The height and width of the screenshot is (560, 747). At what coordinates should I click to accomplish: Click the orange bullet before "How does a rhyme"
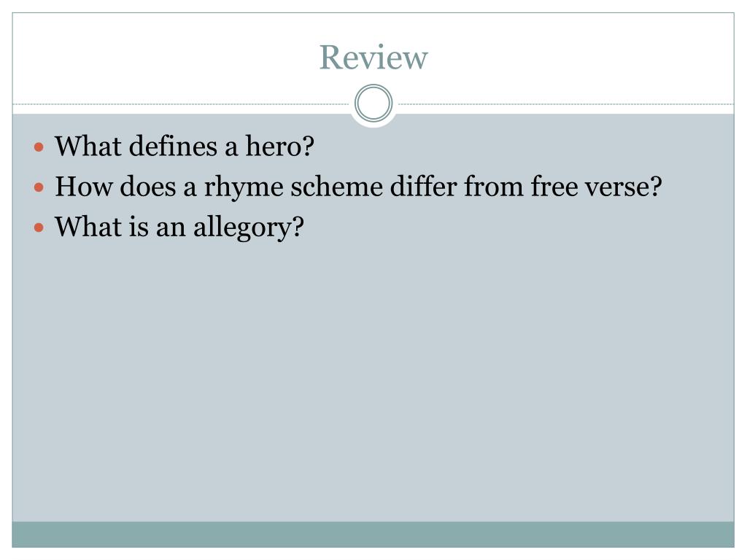coord(39,187)
